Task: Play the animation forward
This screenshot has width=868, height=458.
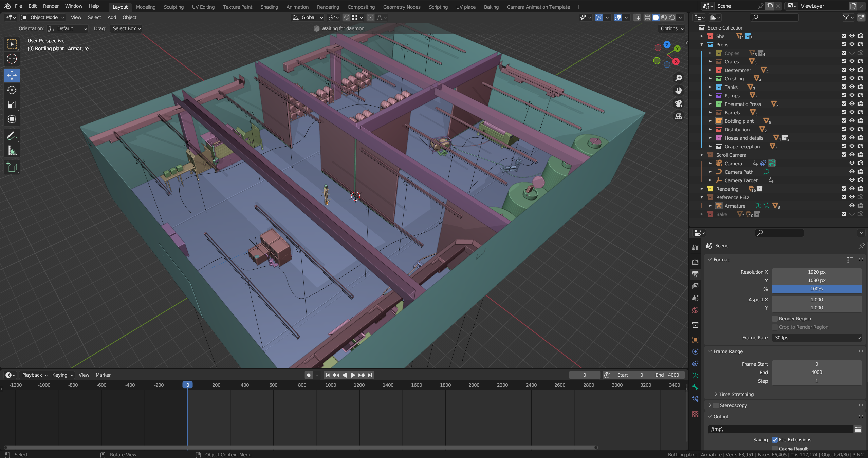Action: point(353,375)
